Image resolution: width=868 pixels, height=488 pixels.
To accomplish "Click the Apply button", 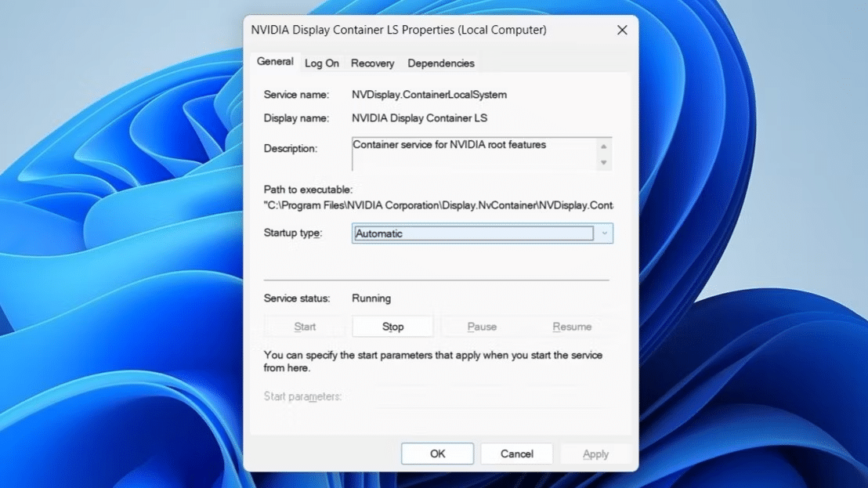I will [x=595, y=453].
